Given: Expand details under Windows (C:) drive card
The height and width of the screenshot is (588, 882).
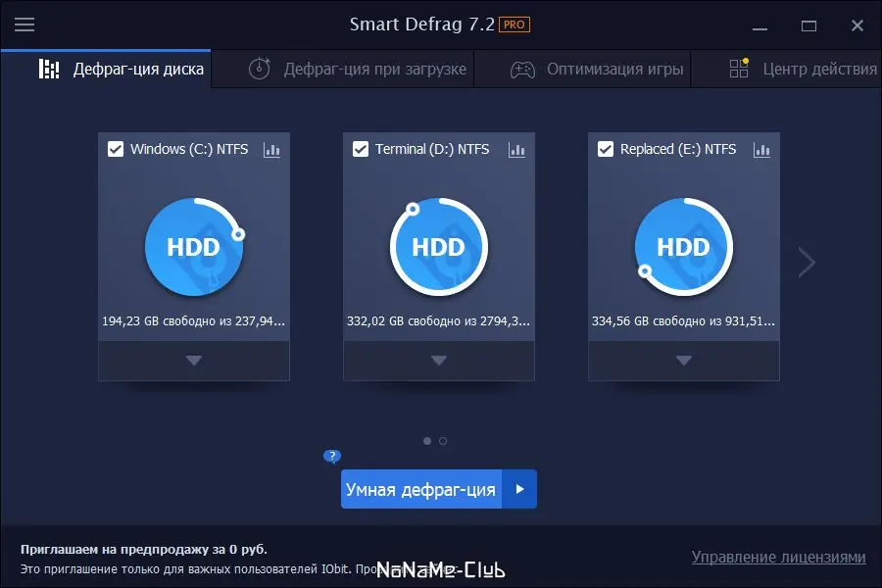Looking at the screenshot, I should point(193,362).
